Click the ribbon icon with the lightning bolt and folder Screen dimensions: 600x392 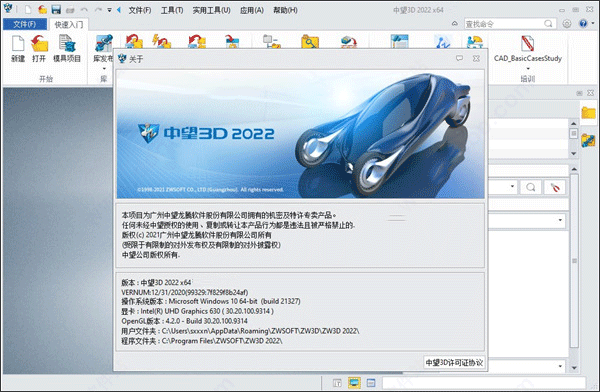161,41
